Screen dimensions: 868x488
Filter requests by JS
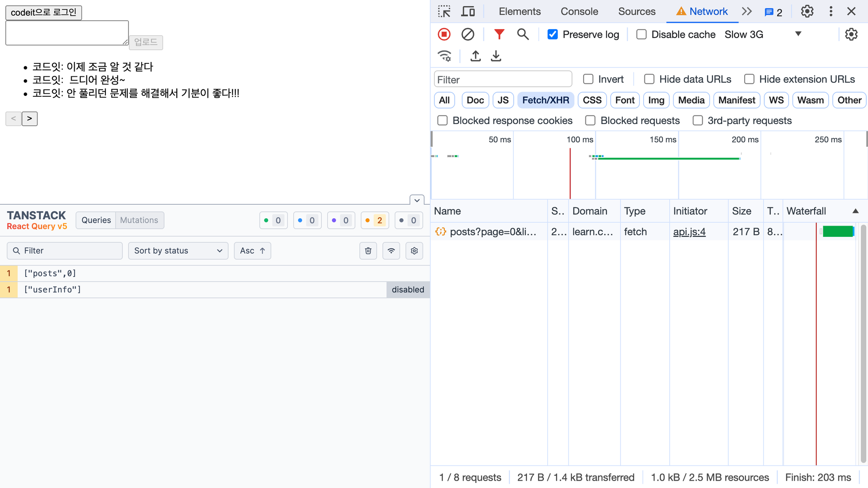coord(503,100)
